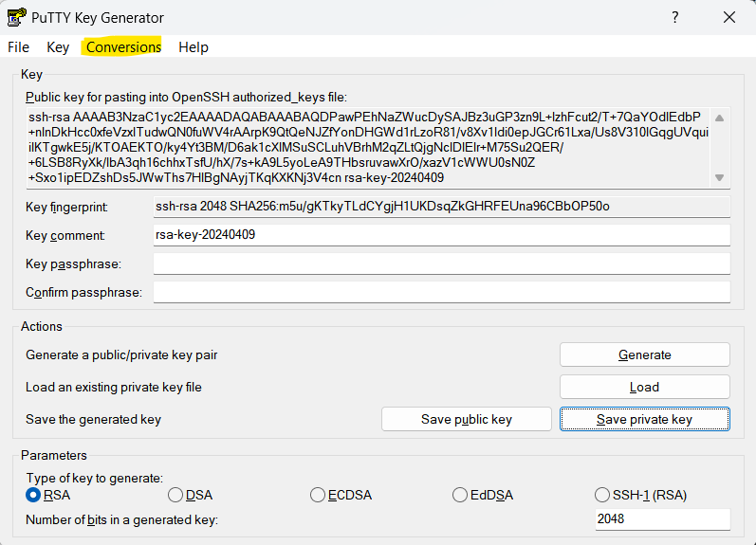Click 'Generate a public/private key pair' text

(121, 355)
